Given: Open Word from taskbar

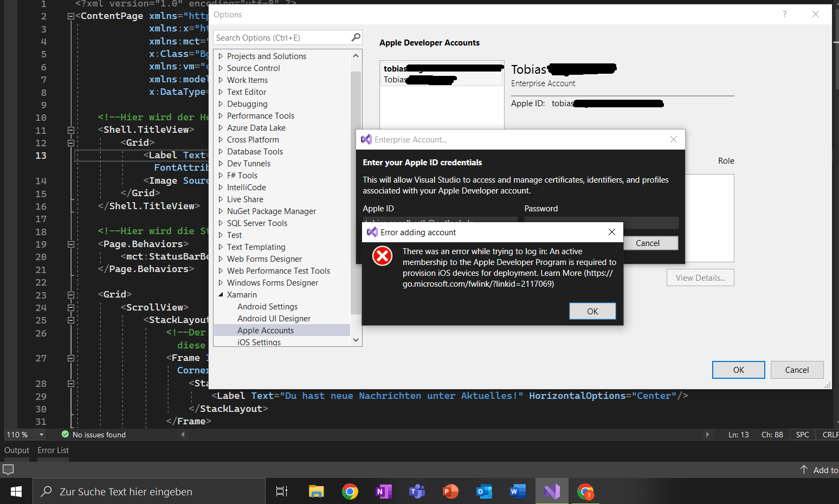Looking at the screenshot, I should (x=518, y=492).
